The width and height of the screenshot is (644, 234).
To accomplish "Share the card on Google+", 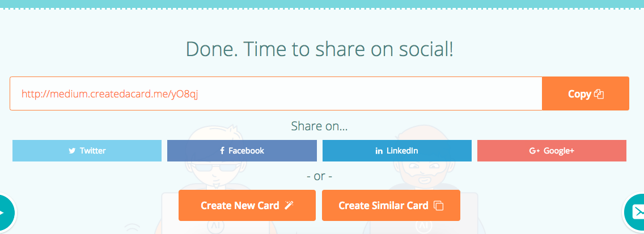I will click(552, 151).
